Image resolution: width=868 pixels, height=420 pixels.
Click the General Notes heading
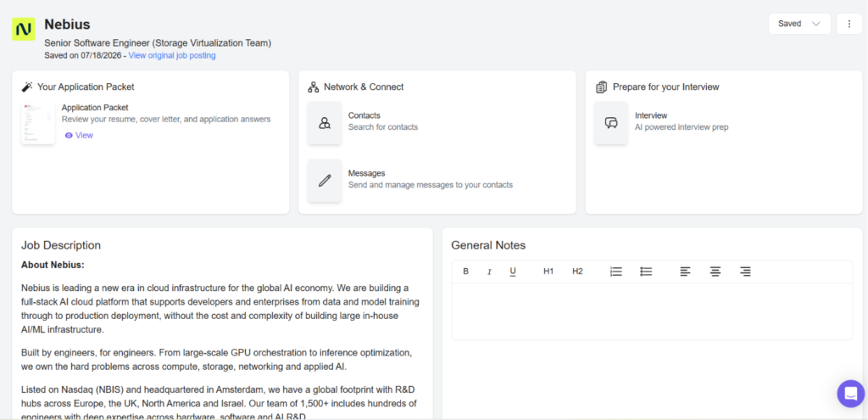point(488,245)
